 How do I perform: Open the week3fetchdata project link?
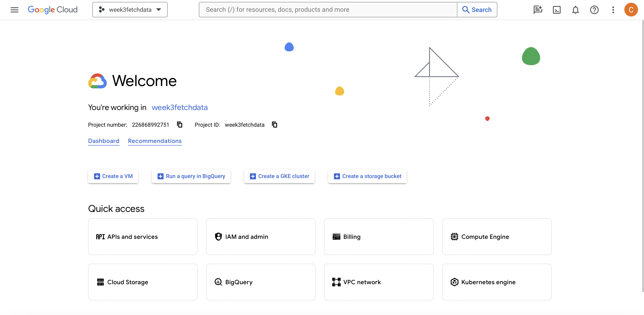tap(180, 107)
